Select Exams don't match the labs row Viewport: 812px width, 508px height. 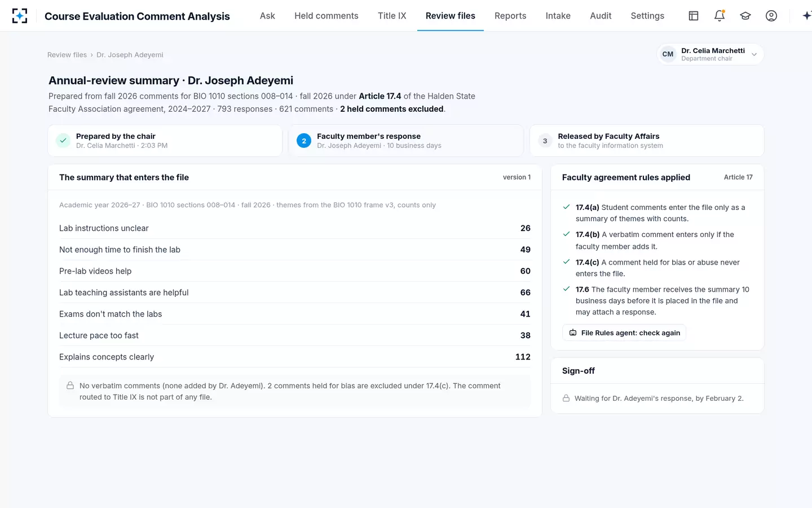(x=295, y=314)
